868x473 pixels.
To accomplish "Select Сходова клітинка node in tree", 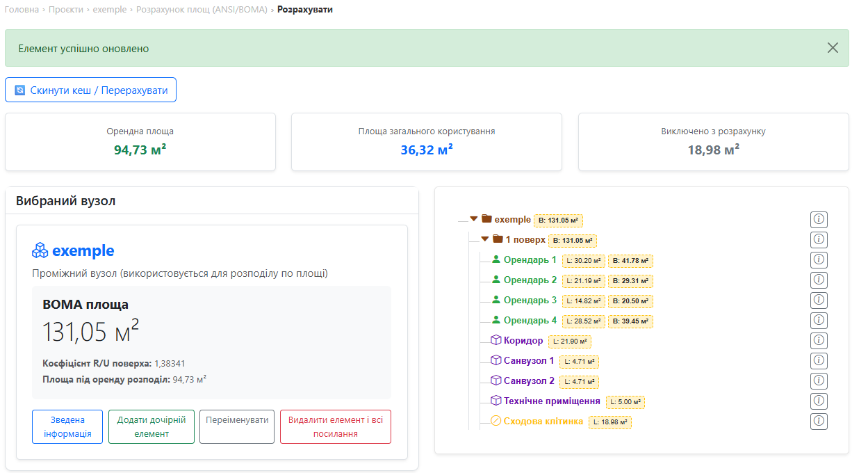I will 543,422.
